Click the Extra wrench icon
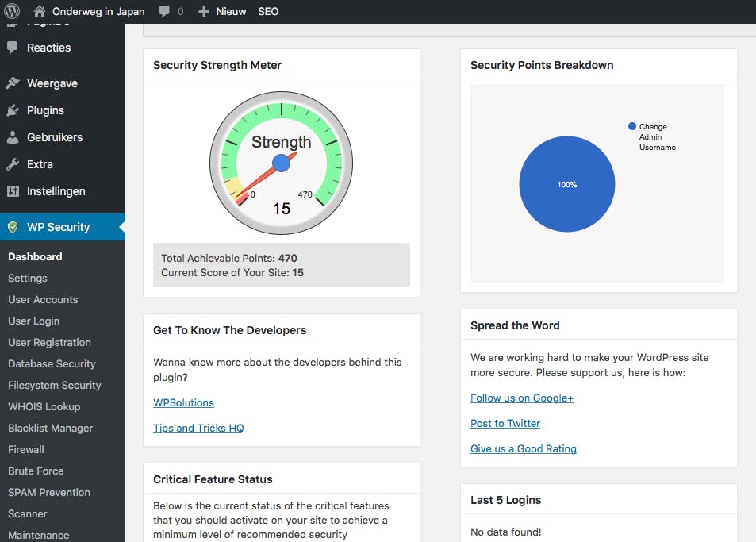Viewport: 756px width, 542px height. coord(13,164)
